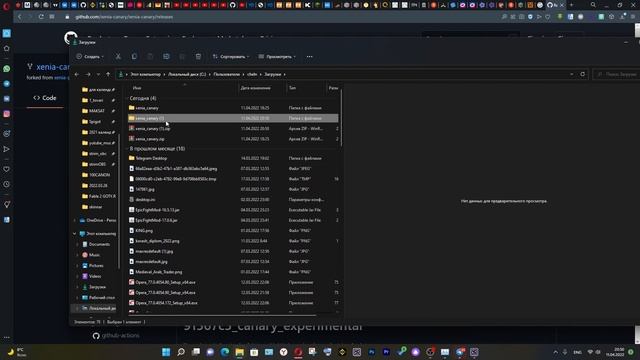This screenshot has width=640, height=360.
Task: Open the three-dots See more menu in Explorer
Action: 309,56
